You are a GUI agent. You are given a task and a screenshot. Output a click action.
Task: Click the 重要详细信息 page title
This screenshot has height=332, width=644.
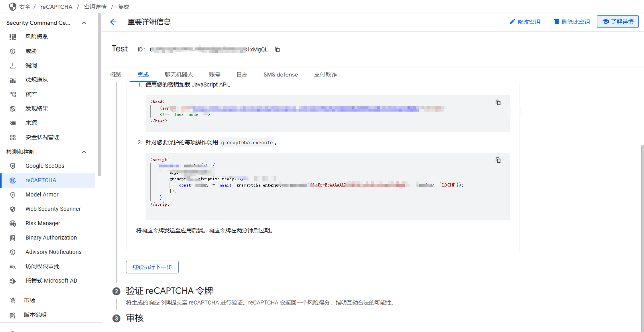149,22
